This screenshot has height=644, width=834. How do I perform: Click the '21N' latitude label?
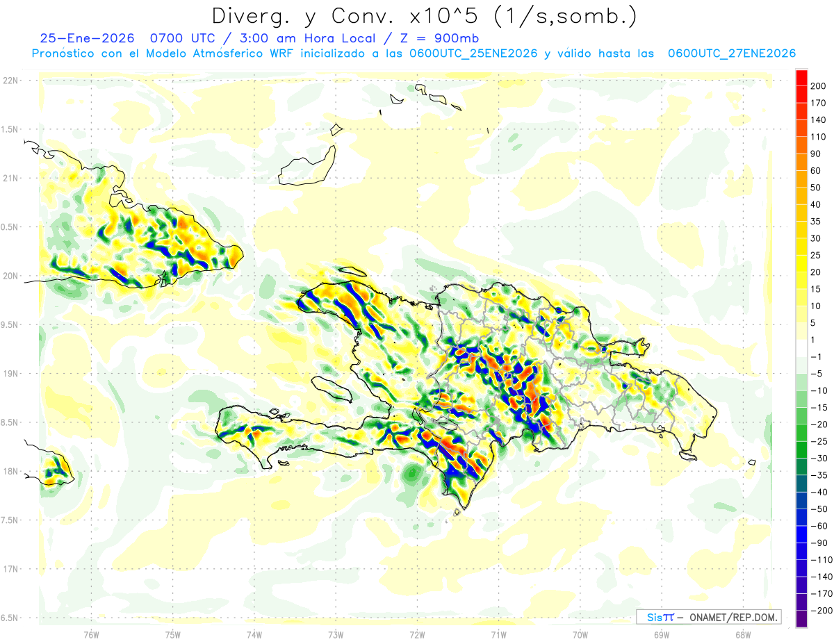pos(11,178)
